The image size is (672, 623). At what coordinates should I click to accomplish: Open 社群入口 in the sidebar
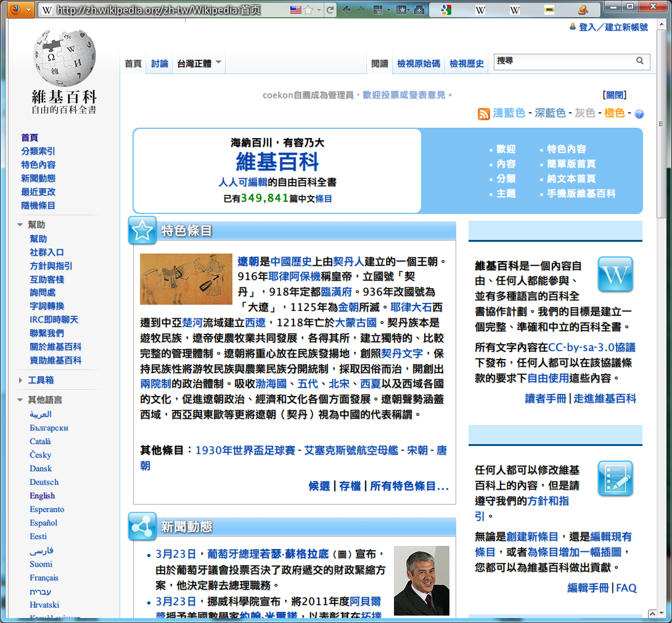click(x=47, y=252)
